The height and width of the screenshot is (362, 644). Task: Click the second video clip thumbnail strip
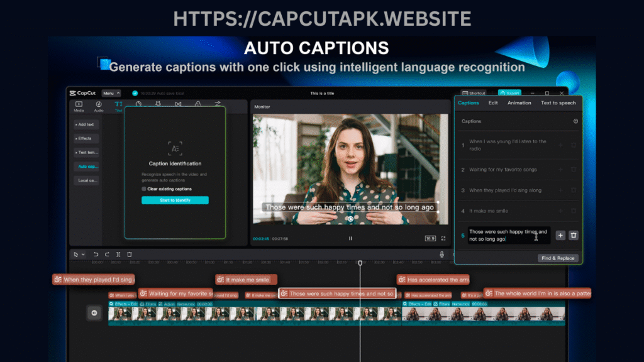(484, 314)
